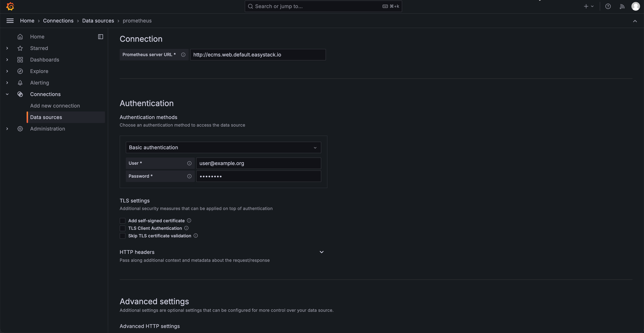Open the help question mark icon
Viewport: 644px width, 333px height.
pos(608,6)
